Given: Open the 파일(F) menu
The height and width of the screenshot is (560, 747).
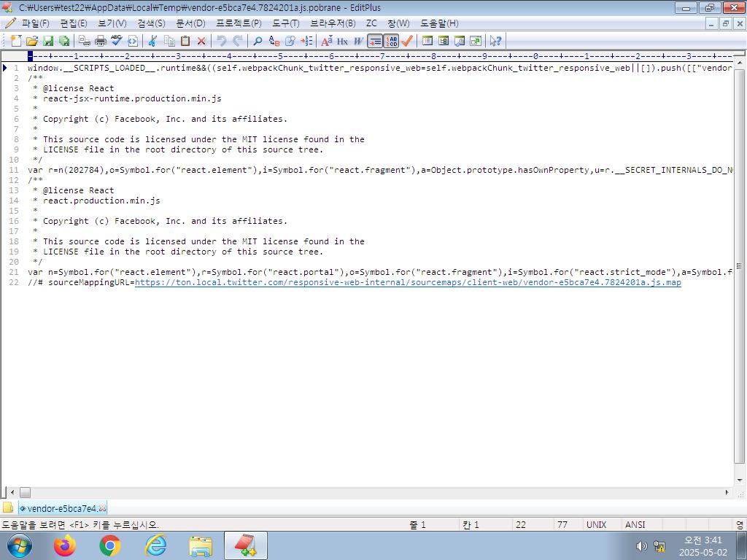Looking at the screenshot, I should pos(35,23).
